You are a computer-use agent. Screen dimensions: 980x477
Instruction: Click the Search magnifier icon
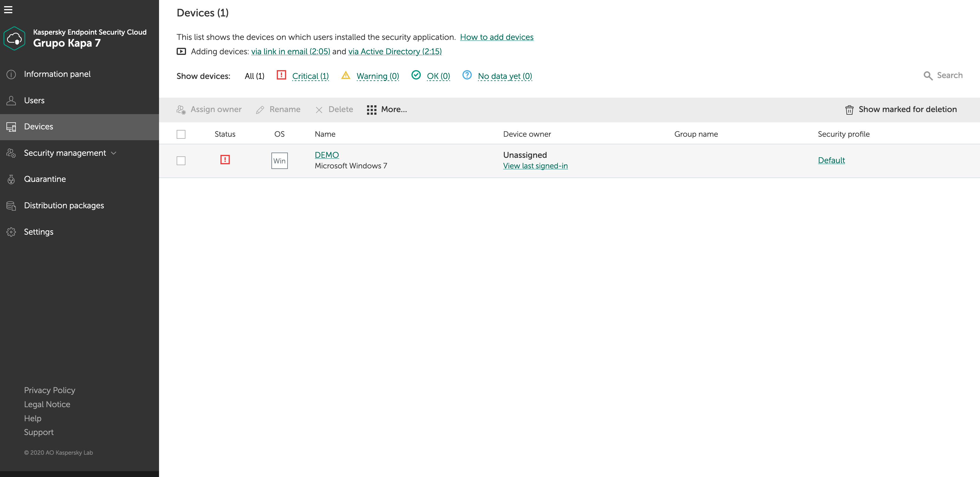tap(928, 76)
